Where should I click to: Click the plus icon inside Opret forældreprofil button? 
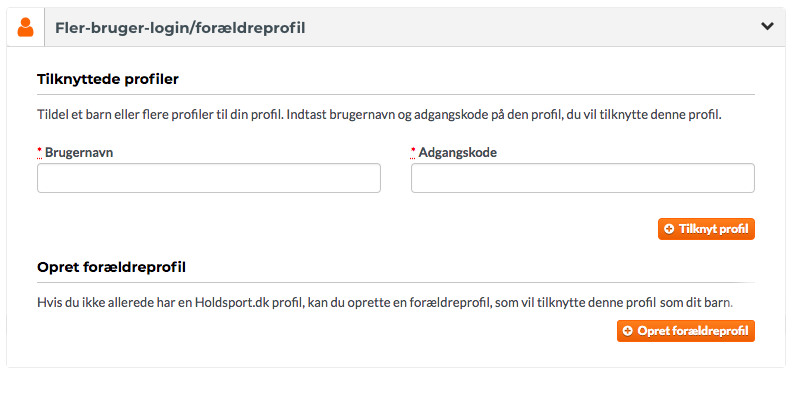pyautogui.click(x=628, y=331)
